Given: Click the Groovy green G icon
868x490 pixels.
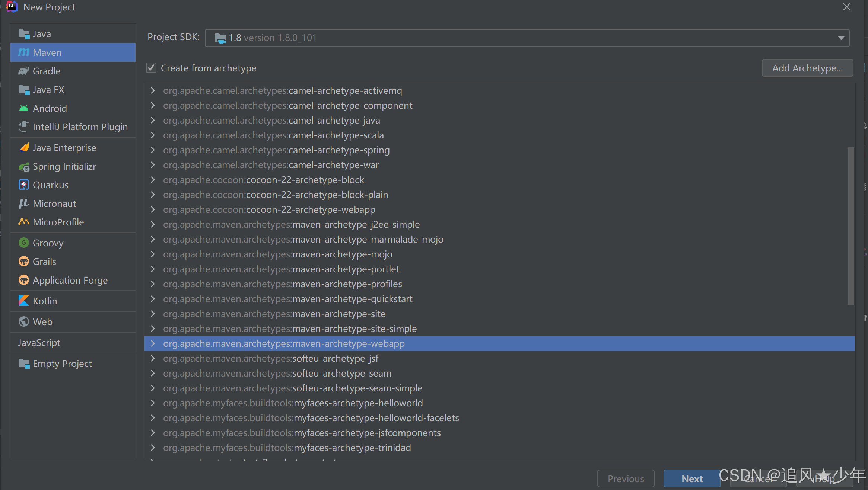Looking at the screenshot, I should click(24, 243).
